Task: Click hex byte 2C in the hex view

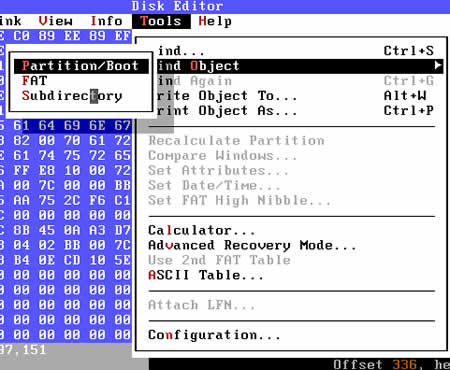Action: (x=72, y=200)
